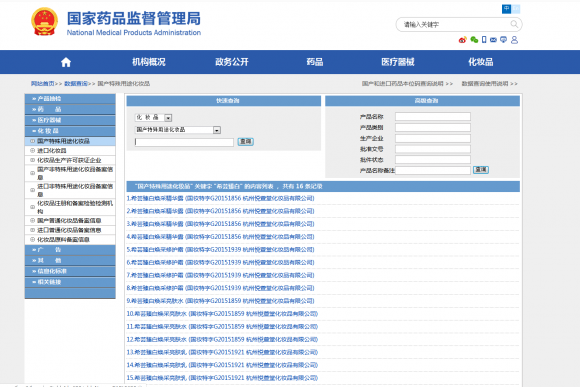Open 政务公开 in main navigation
The width and height of the screenshot is (580, 387).
coord(232,62)
